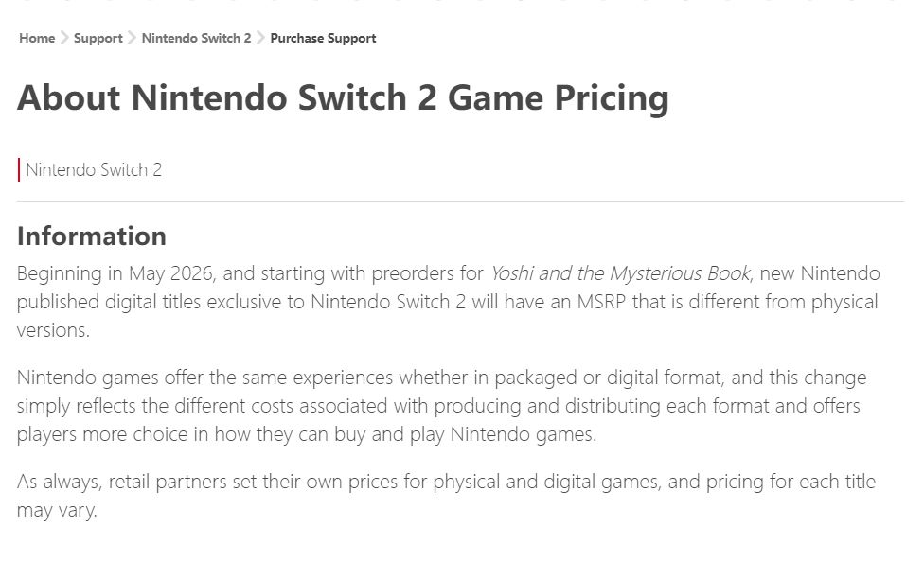Screen dimensions: 924x562
Task: Click the Information section heading
Action: coord(92,236)
